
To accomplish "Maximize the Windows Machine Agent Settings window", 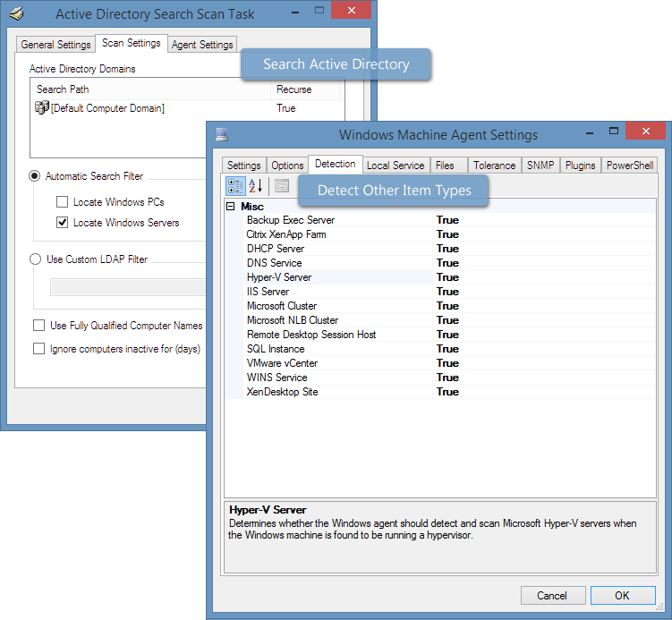I will (614, 132).
